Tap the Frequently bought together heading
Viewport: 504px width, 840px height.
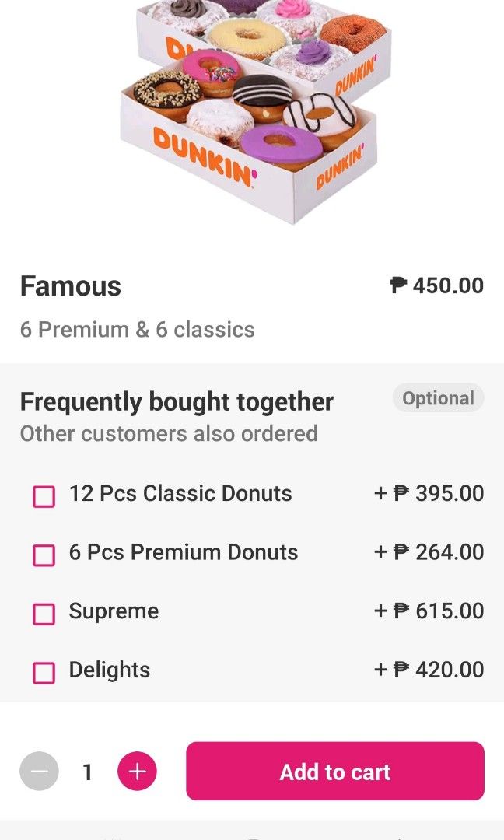click(x=177, y=401)
